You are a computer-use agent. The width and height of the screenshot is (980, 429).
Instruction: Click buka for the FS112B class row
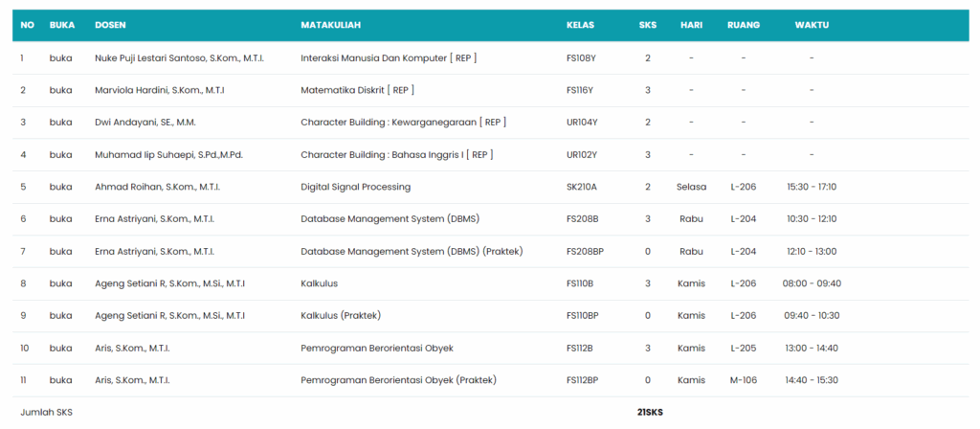pos(60,348)
